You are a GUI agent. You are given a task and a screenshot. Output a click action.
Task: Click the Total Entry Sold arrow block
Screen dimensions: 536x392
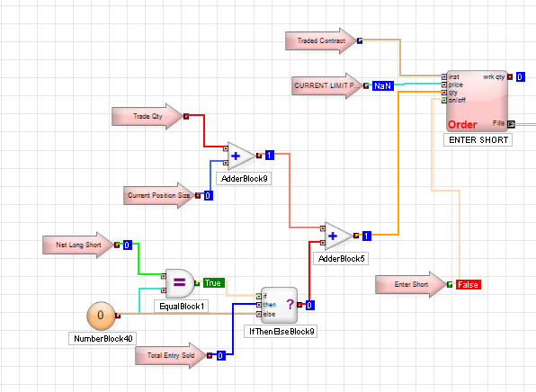point(171,355)
